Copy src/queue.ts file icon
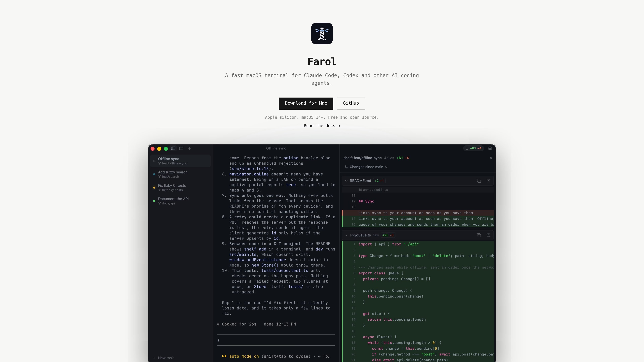The width and height of the screenshot is (644, 362). (x=479, y=235)
